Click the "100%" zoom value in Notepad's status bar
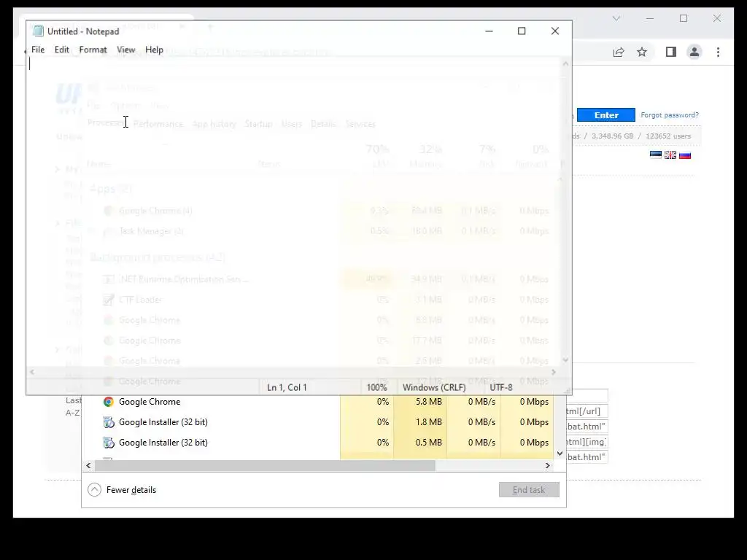 point(376,387)
